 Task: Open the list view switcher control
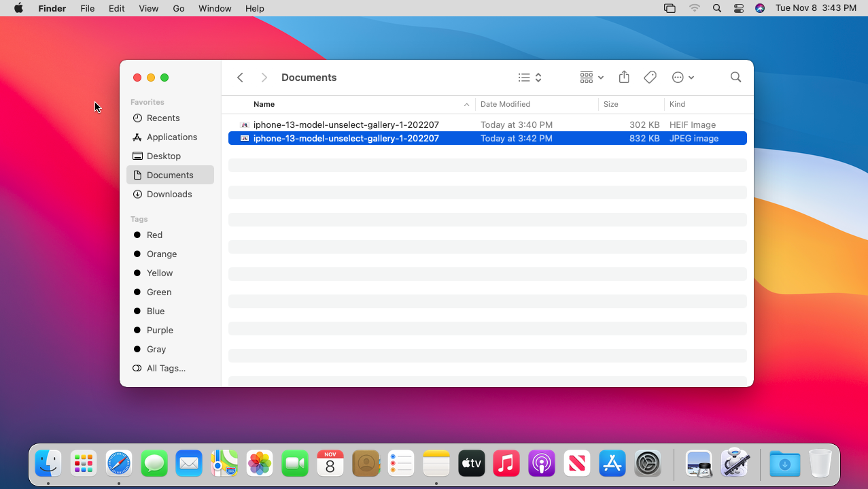530,78
